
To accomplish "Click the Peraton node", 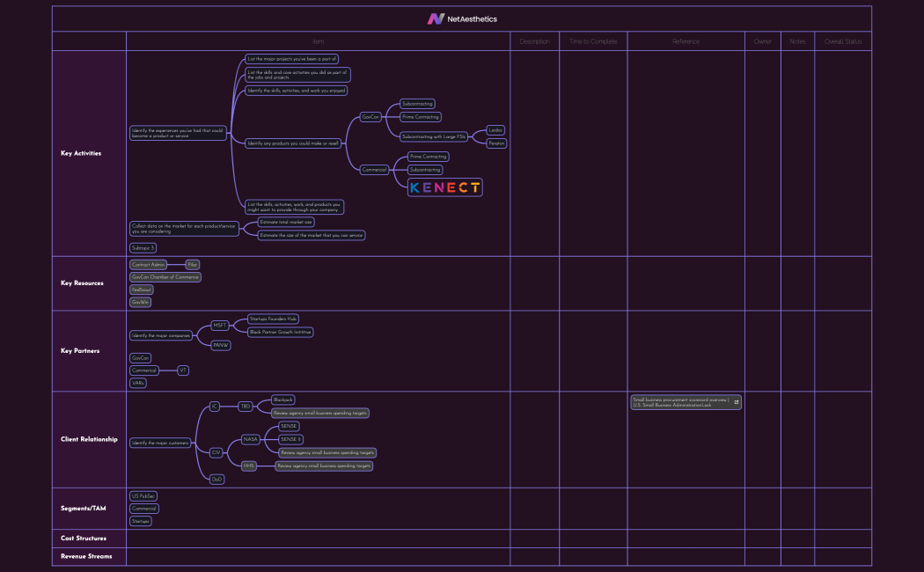I will click(x=496, y=143).
